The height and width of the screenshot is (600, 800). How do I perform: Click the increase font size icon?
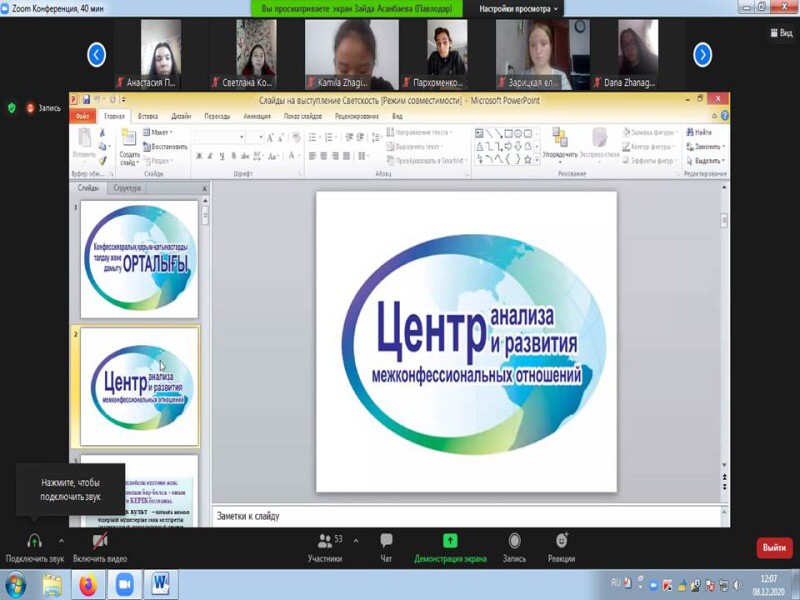270,138
